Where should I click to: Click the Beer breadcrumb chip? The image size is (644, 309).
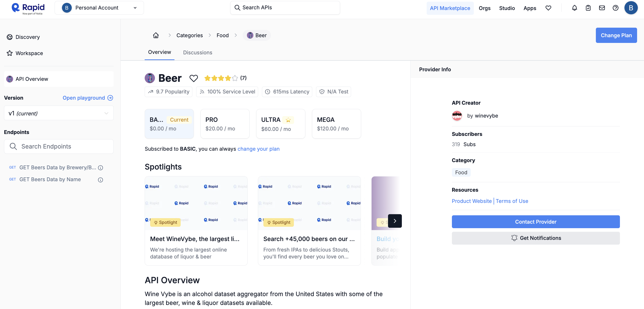click(x=256, y=35)
